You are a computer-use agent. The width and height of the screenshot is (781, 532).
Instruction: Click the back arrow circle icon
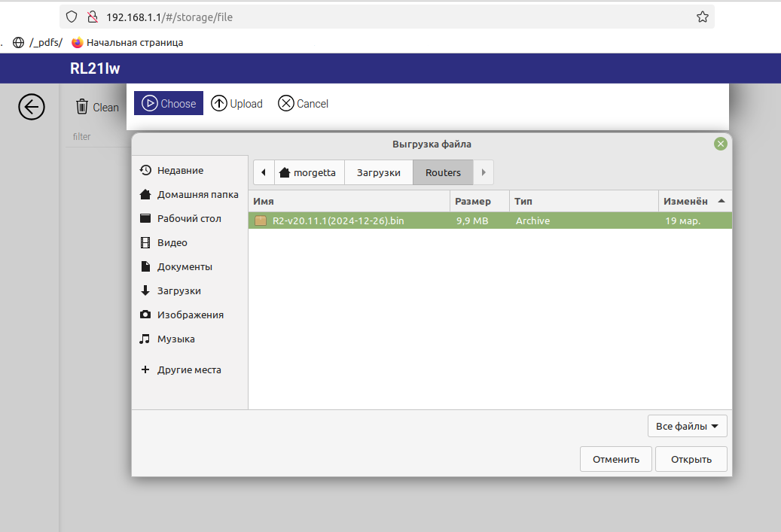click(x=32, y=108)
